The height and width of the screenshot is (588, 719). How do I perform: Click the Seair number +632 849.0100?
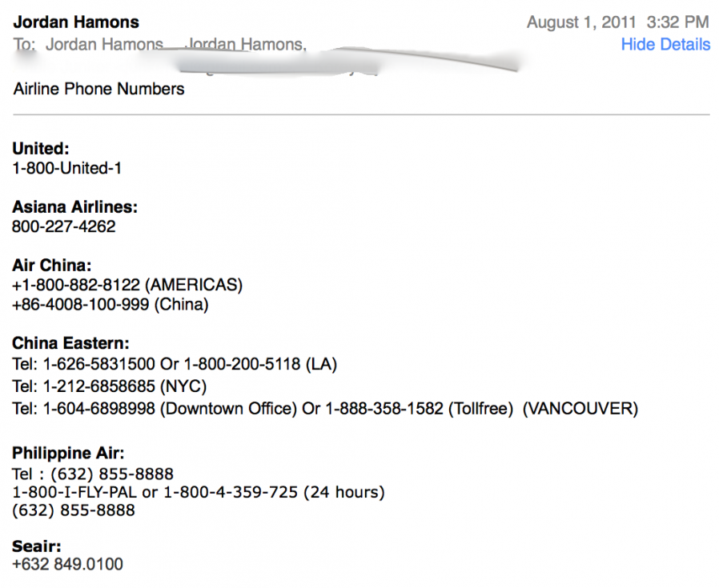[68, 566]
